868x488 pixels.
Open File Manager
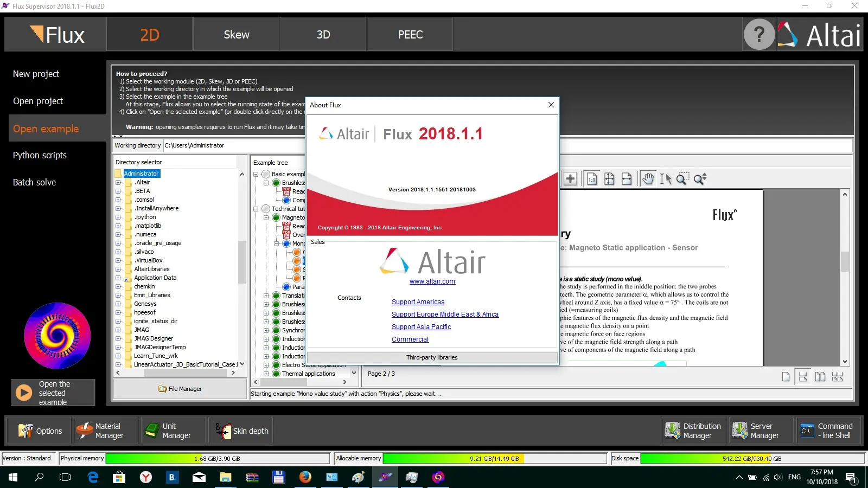point(180,389)
